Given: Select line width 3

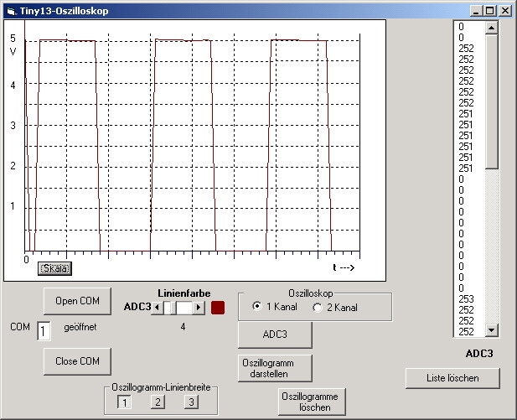Looking at the screenshot, I should pos(190,402).
